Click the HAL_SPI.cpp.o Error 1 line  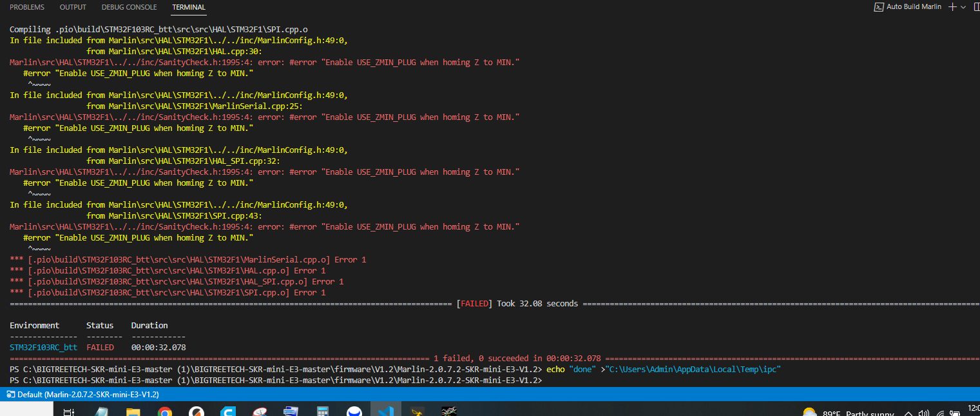(x=177, y=281)
